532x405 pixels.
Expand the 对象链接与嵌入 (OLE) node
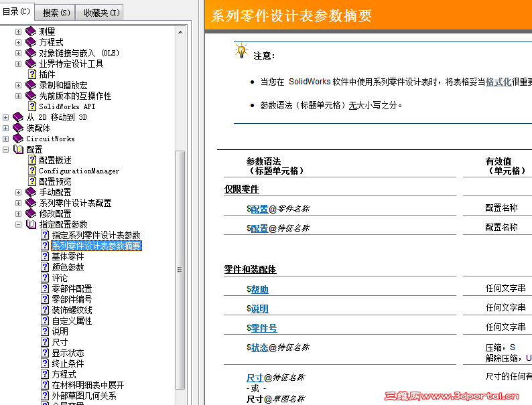point(18,53)
